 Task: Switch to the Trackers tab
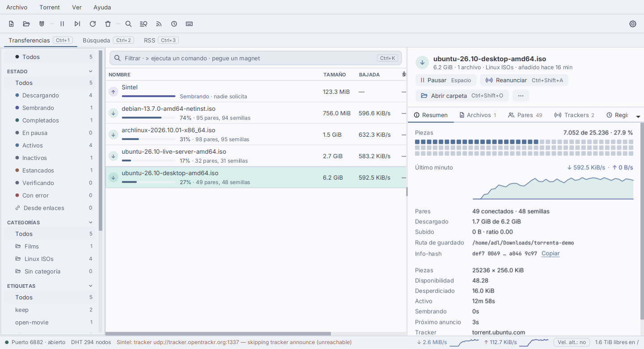click(x=574, y=115)
